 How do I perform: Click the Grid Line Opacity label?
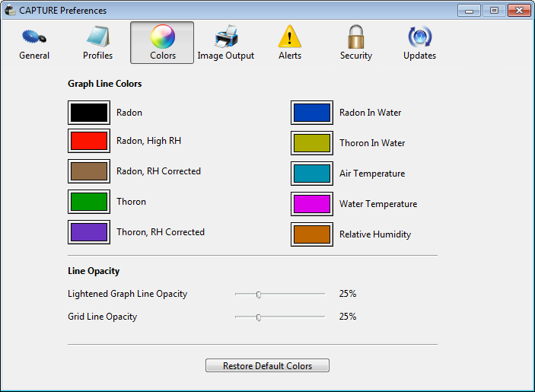(x=103, y=317)
